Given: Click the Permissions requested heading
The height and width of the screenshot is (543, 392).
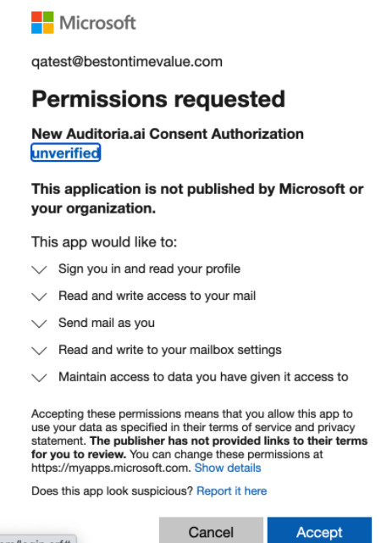Looking at the screenshot, I should coord(158,99).
